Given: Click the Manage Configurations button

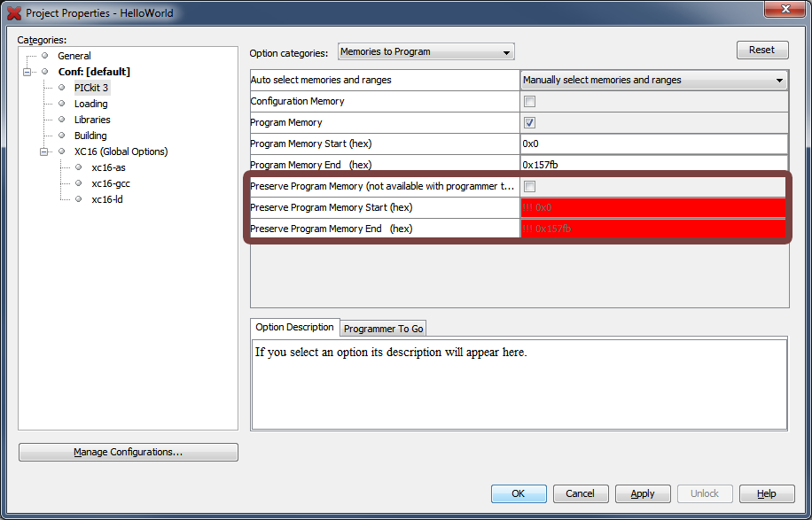Looking at the screenshot, I should coord(129,453).
